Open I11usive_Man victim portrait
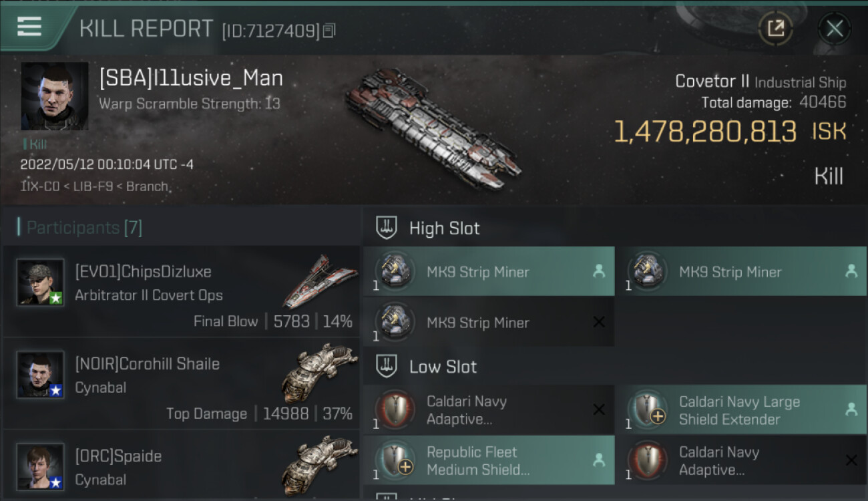The height and width of the screenshot is (501, 868). [x=55, y=96]
